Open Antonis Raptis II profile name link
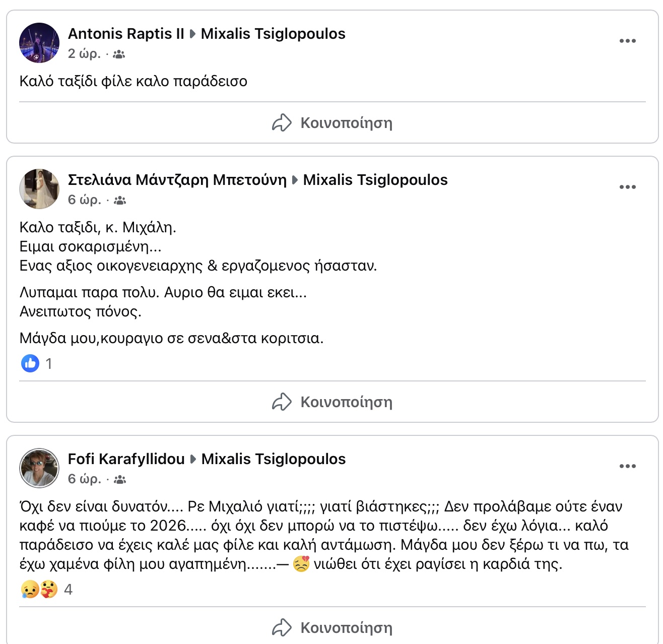 coord(126,34)
